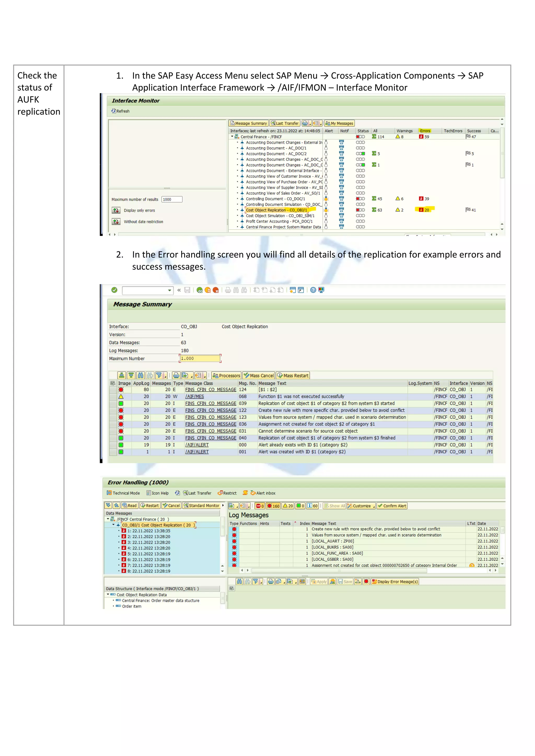Toggle the 20 warning messages filter

coord(288,506)
